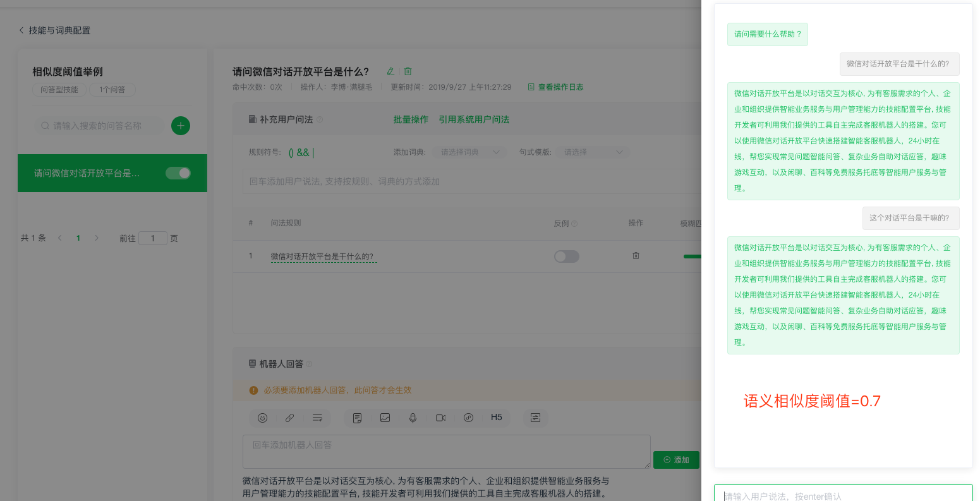Delete rule row 微信对话开放平台是干什么的?
Viewport: 980px width, 501px height.
click(x=636, y=256)
